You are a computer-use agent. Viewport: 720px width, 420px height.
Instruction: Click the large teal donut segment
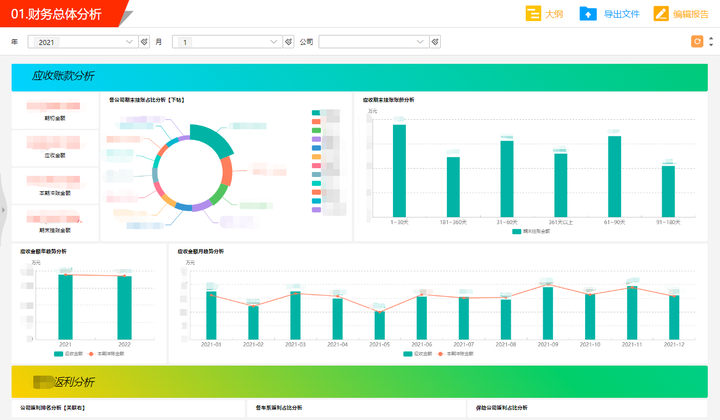point(214,138)
